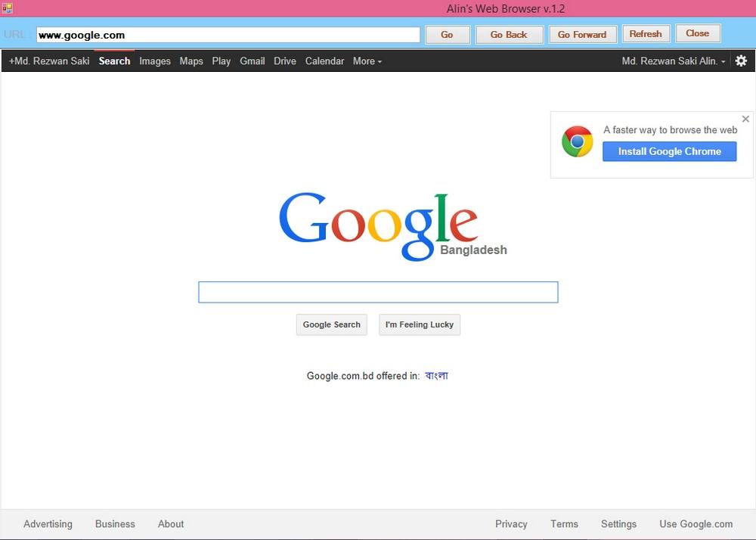Click the Go button
The image size is (756, 540).
click(447, 35)
